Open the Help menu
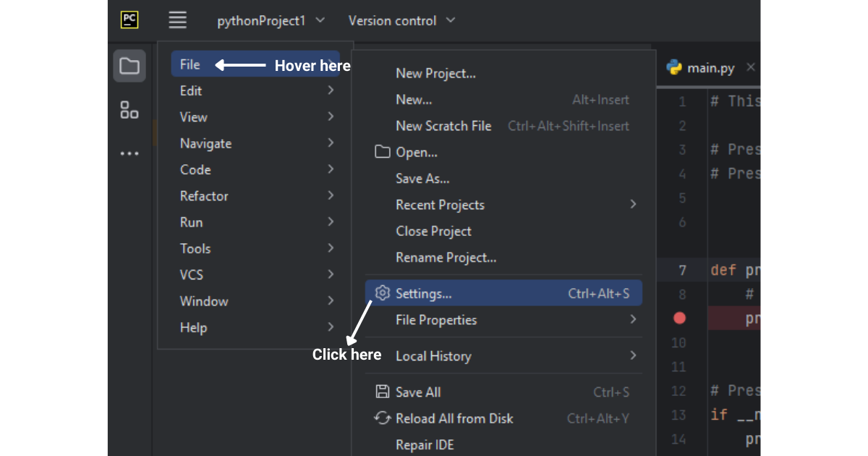The image size is (868, 456). pyautogui.click(x=255, y=327)
